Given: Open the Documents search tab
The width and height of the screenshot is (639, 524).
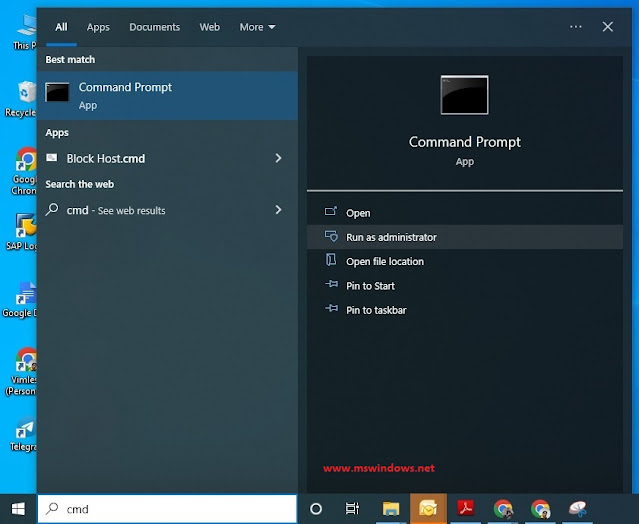Looking at the screenshot, I should [154, 27].
